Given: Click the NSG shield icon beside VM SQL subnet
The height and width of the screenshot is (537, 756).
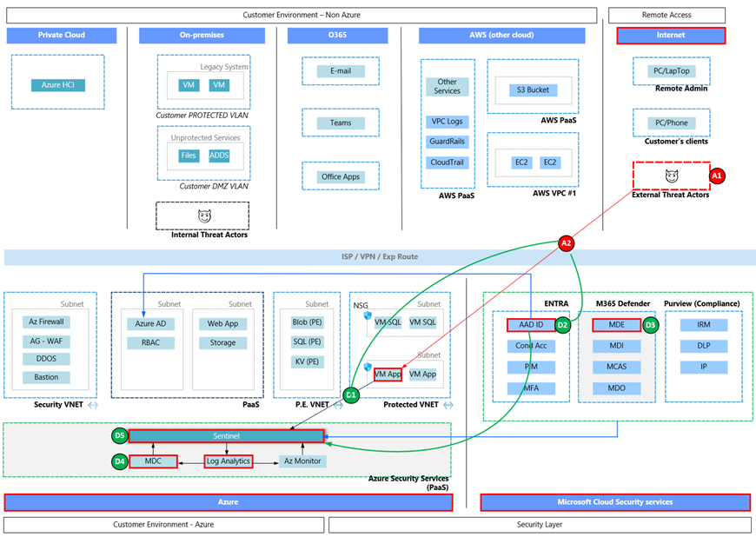Looking at the screenshot, I should 368,315.
